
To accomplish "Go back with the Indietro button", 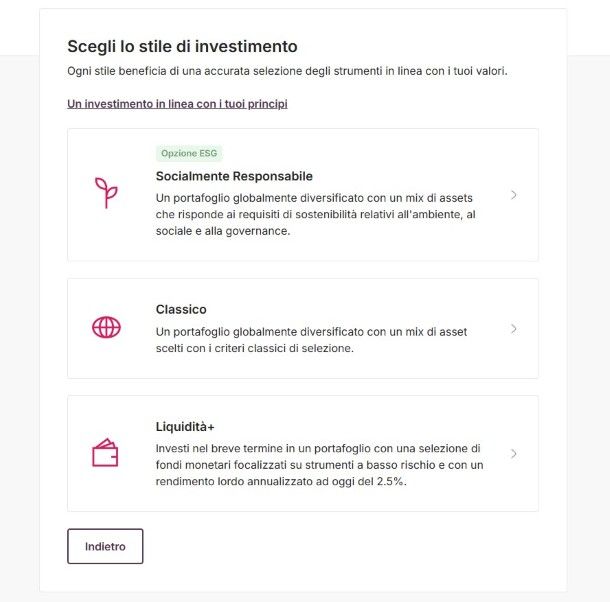I will click(x=105, y=546).
